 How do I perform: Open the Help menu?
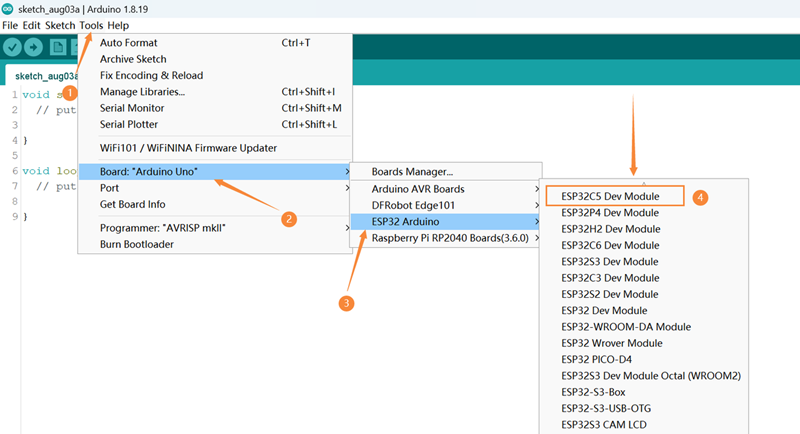pyautogui.click(x=118, y=24)
